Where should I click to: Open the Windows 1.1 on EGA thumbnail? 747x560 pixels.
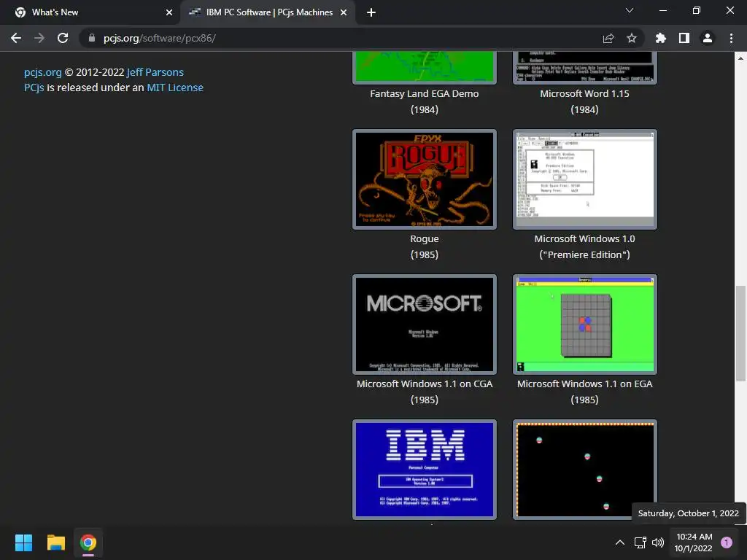pos(584,324)
